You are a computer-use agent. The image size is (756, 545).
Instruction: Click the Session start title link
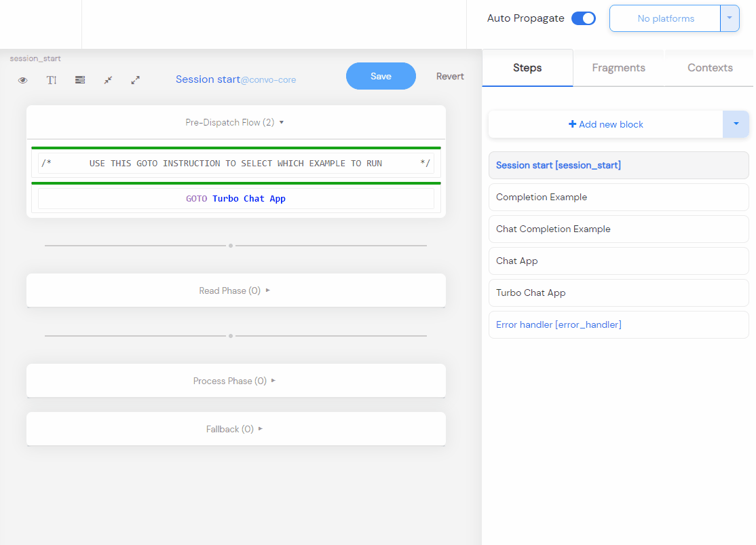point(208,79)
